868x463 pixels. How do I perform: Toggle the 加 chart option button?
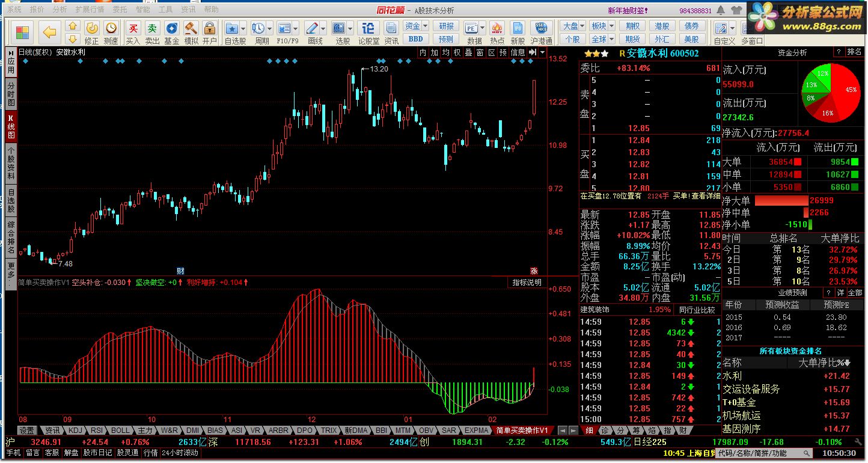(x=435, y=53)
